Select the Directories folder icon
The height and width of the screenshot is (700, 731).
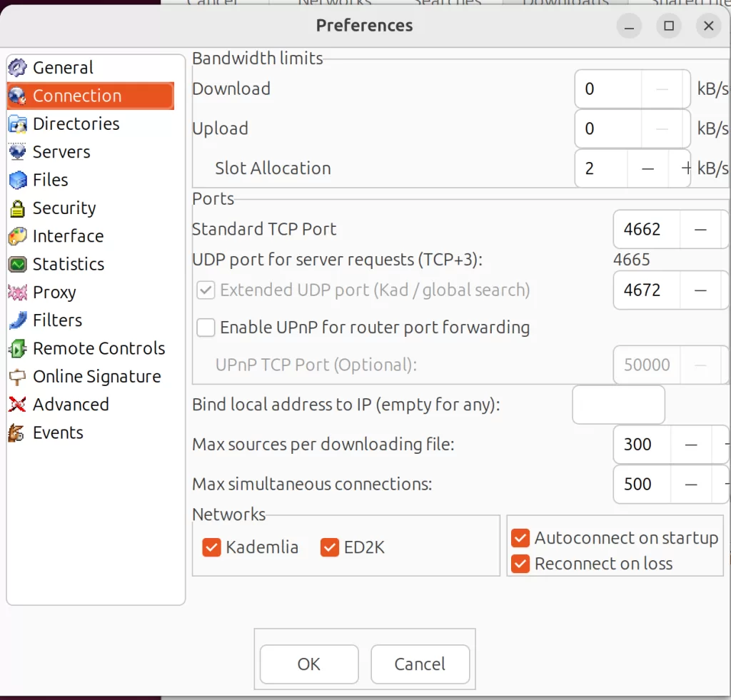[x=18, y=124]
